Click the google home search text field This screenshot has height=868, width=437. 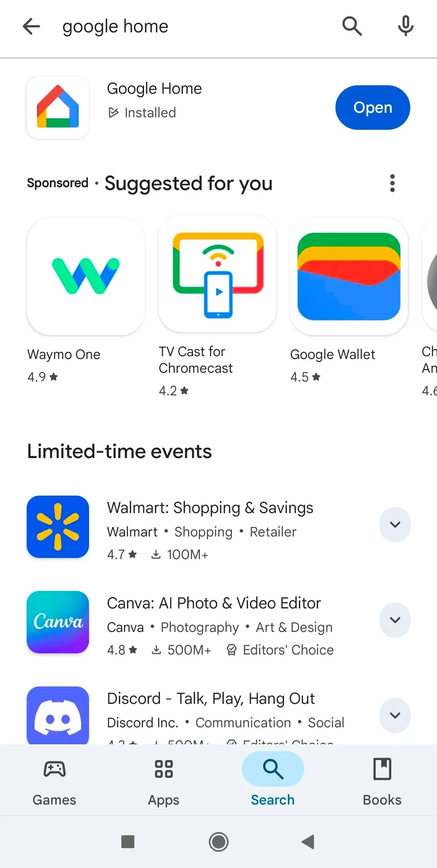coord(194,27)
